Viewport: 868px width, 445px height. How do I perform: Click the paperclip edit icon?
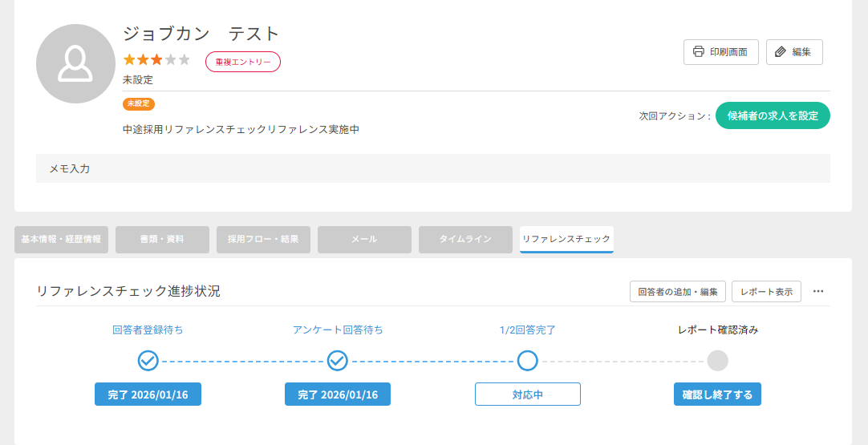click(781, 52)
